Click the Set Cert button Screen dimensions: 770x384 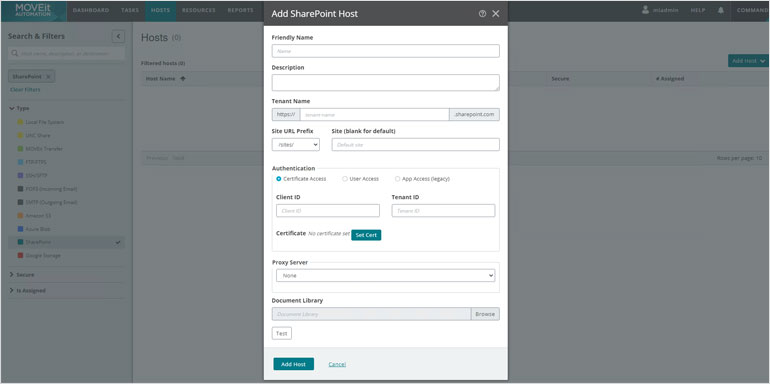(x=366, y=235)
